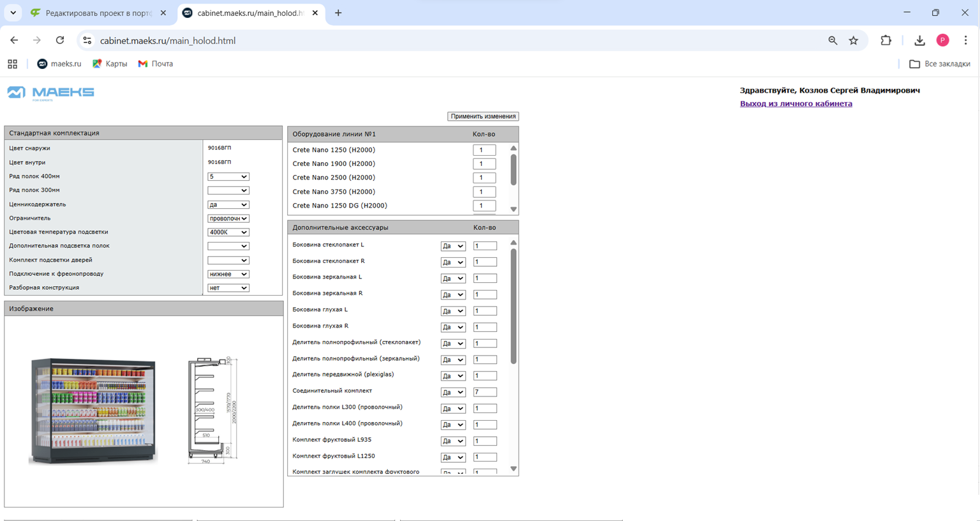The width and height of the screenshot is (980, 521).
Task: Click the zoom magnifier icon in address bar
Action: (833, 40)
